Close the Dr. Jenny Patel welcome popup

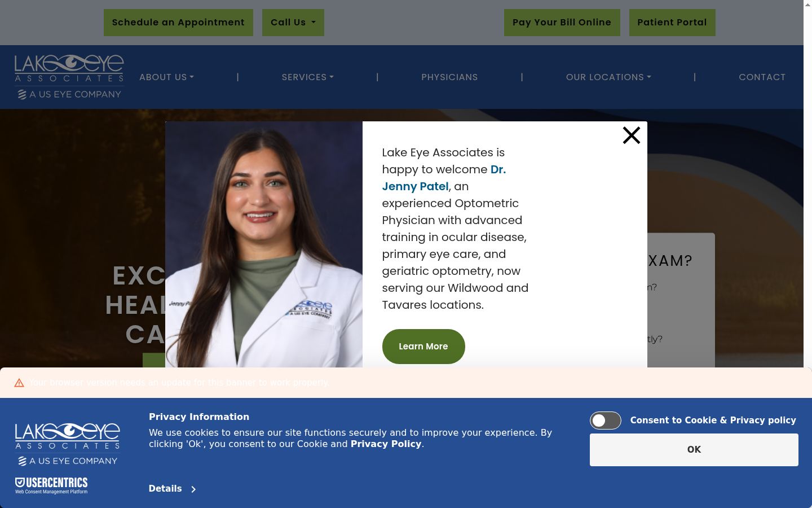pos(632,135)
